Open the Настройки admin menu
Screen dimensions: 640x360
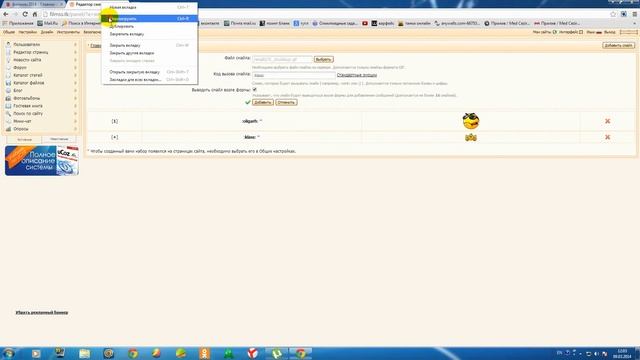tap(27, 32)
